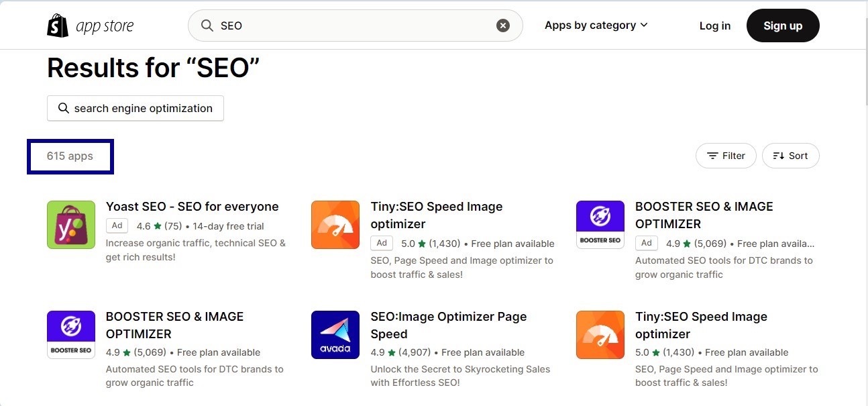This screenshot has height=406, width=868.
Task: Open the second-row Tiny:SEO app icon
Action: coord(600,335)
